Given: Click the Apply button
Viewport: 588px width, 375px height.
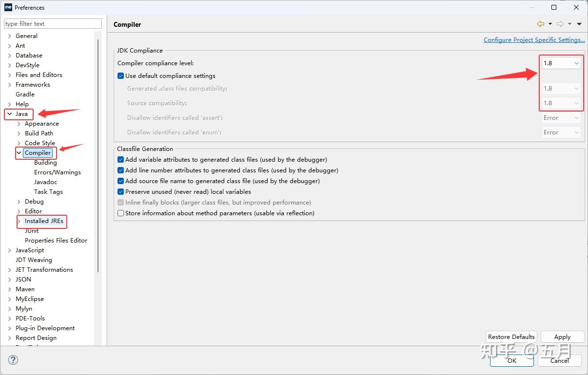Looking at the screenshot, I should tap(562, 337).
